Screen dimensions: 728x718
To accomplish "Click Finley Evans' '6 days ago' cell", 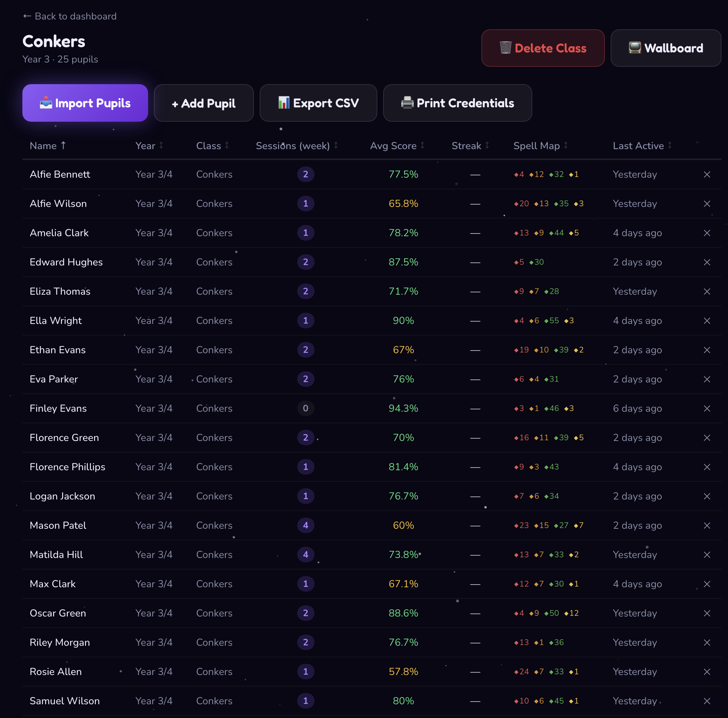I will point(637,408).
